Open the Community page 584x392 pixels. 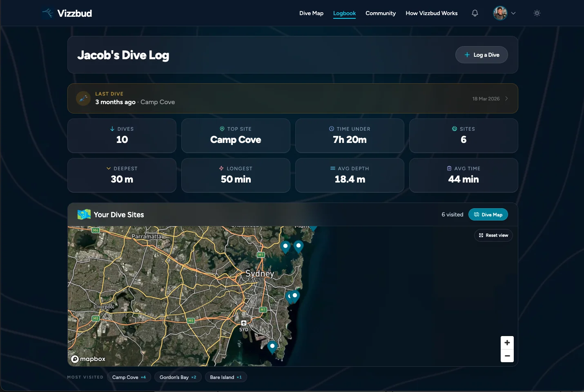(381, 13)
